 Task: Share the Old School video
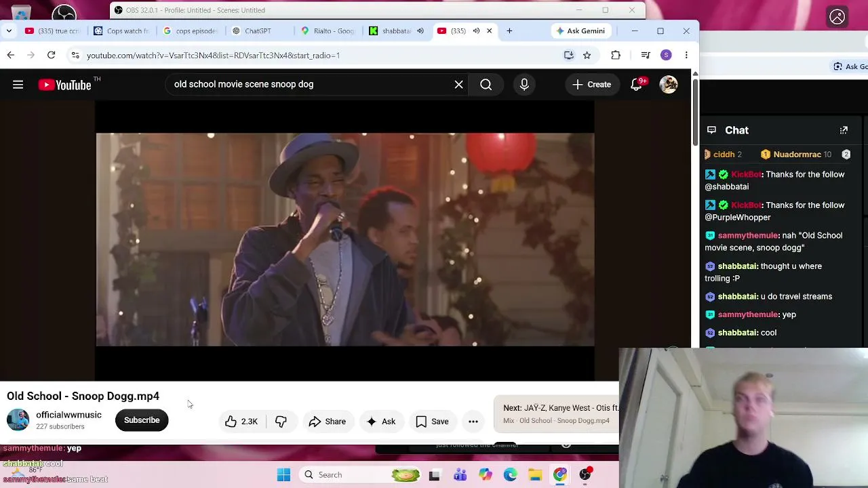328,422
